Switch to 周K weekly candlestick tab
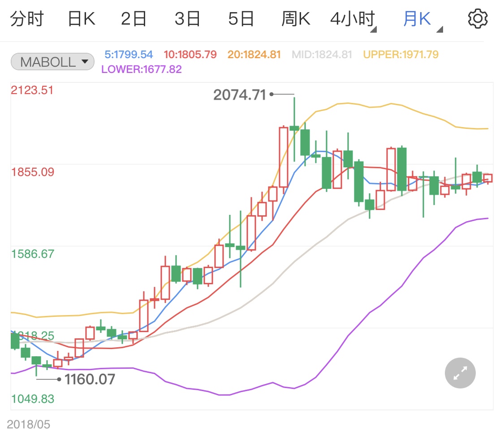The image size is (504, 435). (296, 19)
